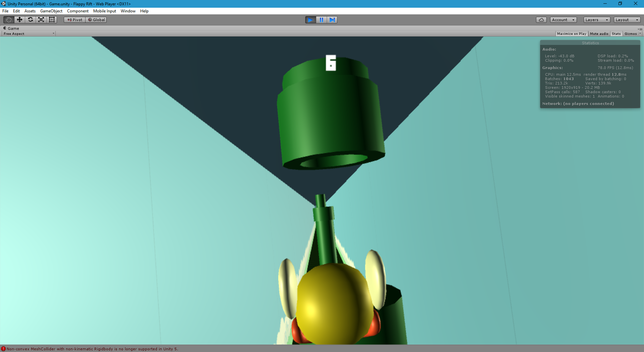Open the Cloud services panel
644x352 pixels.
[541, 20]
